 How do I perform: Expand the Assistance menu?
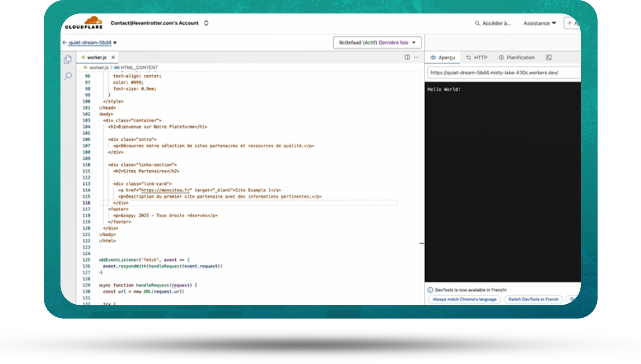(539, 23)
